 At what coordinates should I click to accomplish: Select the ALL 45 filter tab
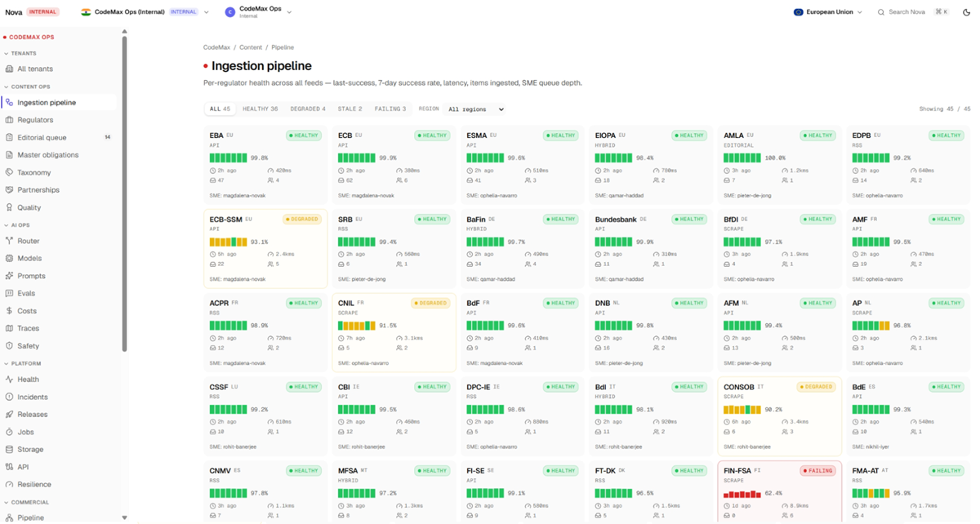220,109
